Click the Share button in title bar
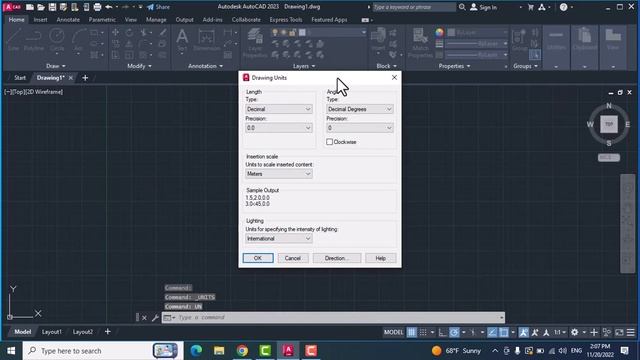Viewport: 640px width, 360px height. click(158, 7)
